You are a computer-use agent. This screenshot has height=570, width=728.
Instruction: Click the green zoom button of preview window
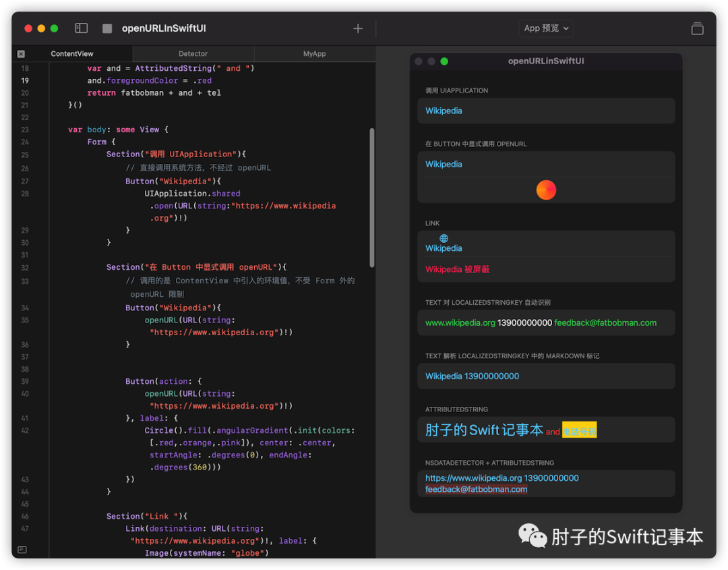pyautogui.click(x=444, y=61)
